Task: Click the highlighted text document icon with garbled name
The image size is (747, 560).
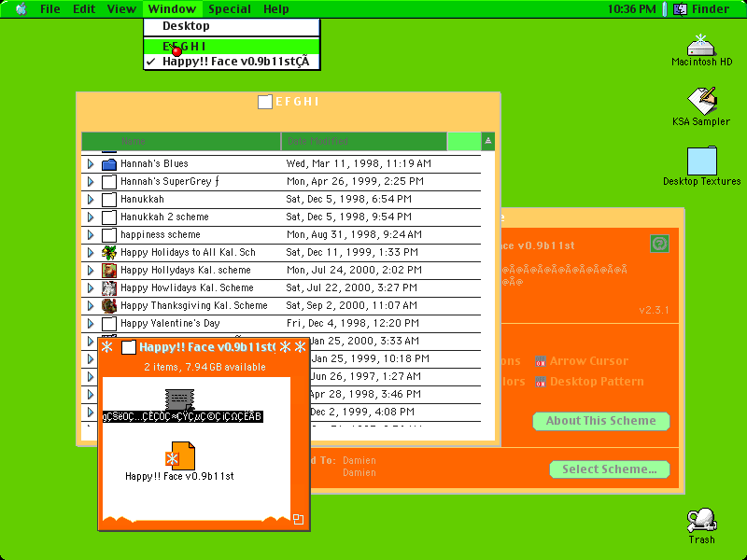Action: click(x=179, y=399)
